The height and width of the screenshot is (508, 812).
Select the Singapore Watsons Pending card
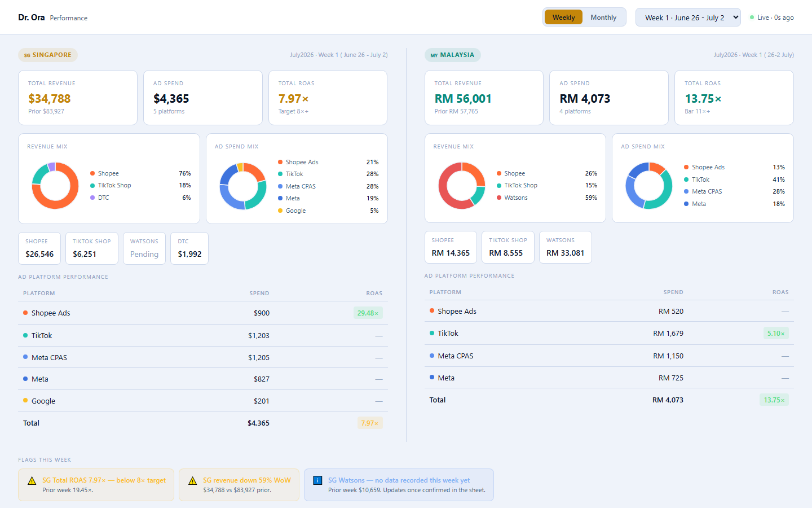(144, 248)
